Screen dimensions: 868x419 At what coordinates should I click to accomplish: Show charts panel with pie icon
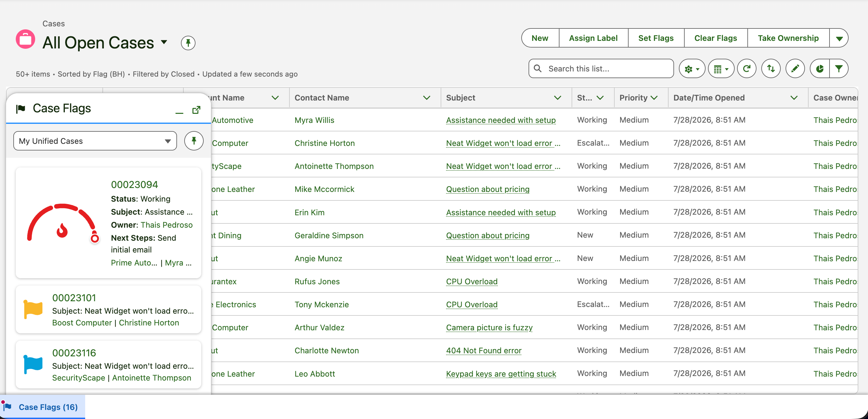coord(820,69)
